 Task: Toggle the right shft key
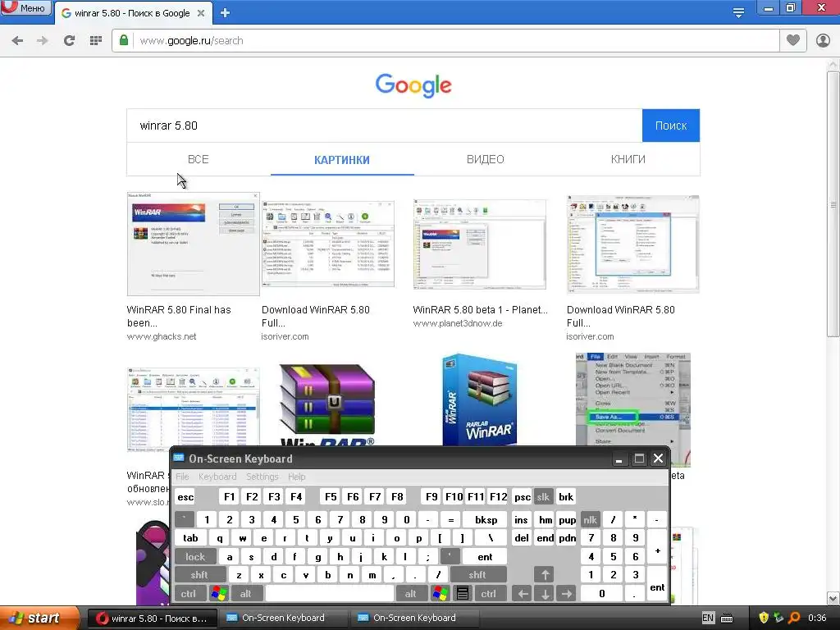coord(477,575)
